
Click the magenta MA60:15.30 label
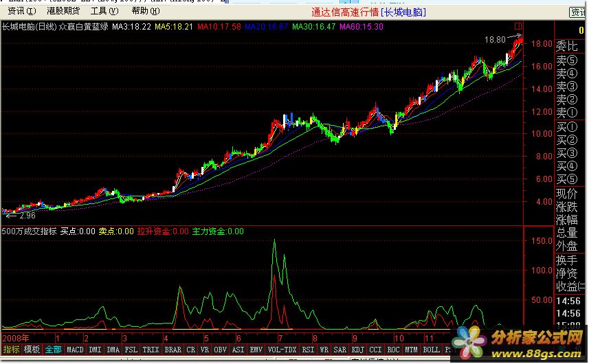362,27
